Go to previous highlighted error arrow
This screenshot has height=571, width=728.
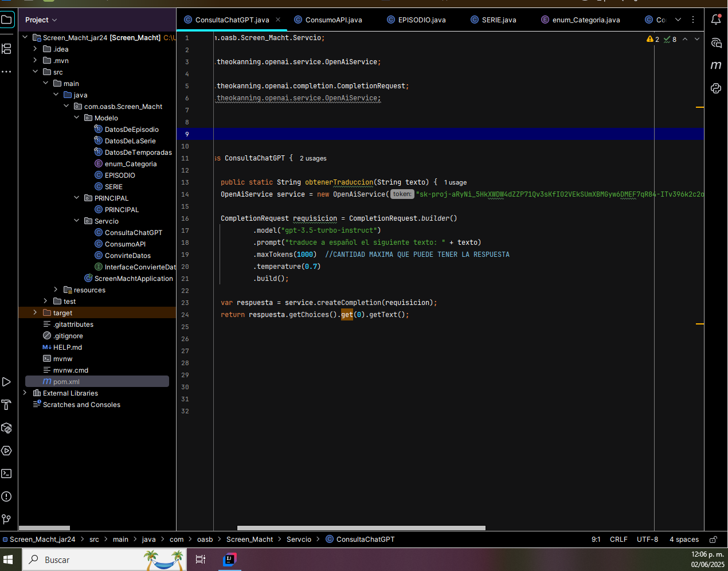tap(685, 40)
